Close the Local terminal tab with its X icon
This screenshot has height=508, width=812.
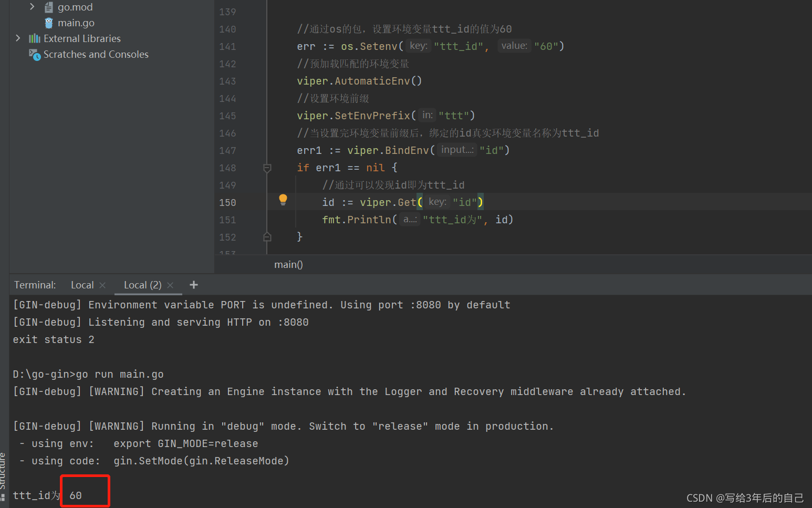(x=102, y=285)
